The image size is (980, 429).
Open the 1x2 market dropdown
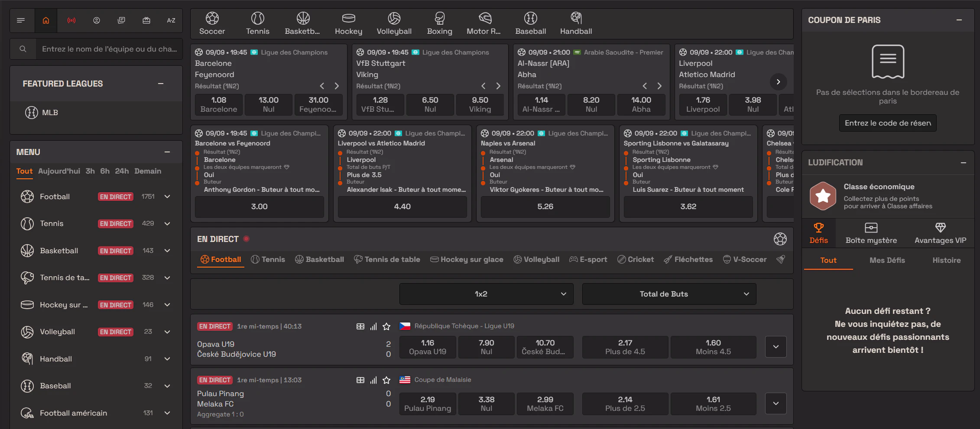(486, 294)
